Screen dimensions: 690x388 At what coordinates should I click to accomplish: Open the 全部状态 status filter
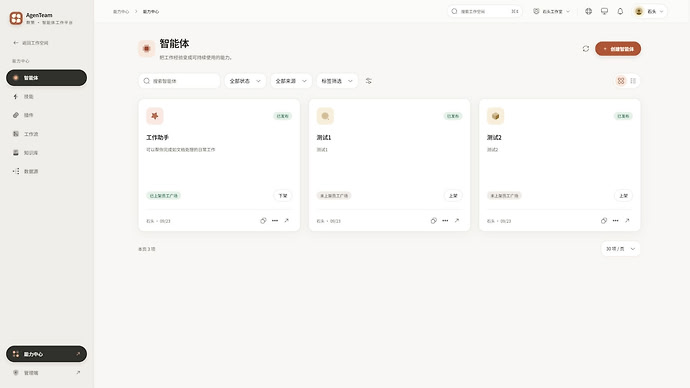245,81
